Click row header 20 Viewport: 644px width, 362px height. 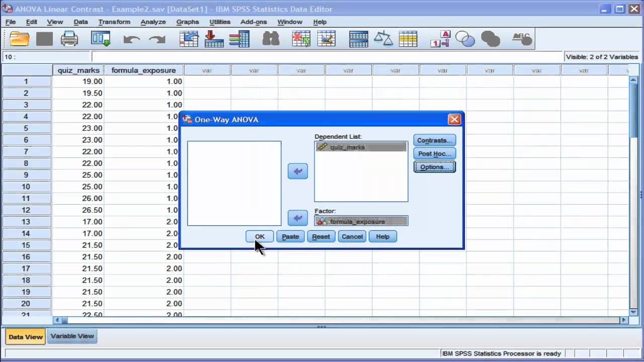pos(26,304)
